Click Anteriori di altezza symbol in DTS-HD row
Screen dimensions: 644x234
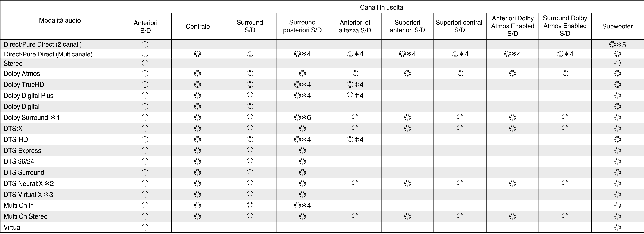(x=355, y=139)
